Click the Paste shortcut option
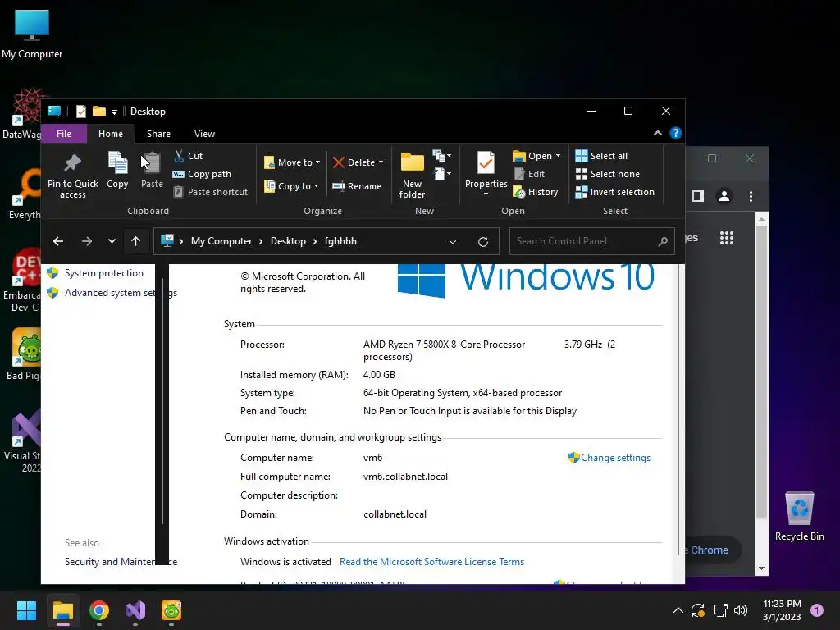Screen dimensions: 840x630 click(x=211, y=192)
